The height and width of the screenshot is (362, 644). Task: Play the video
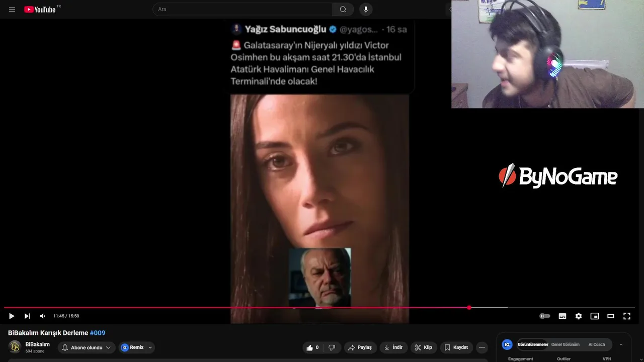(x=12, y=316)
